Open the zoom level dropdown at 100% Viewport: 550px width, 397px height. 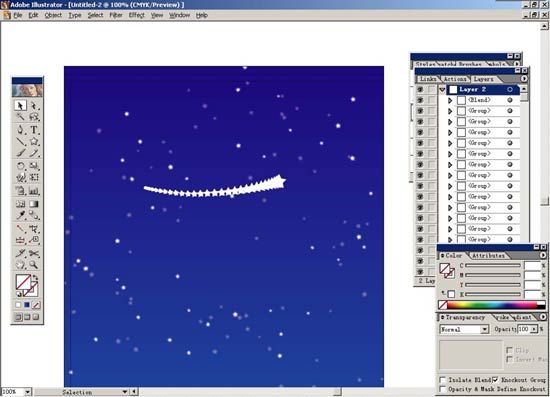click(27, 391)
